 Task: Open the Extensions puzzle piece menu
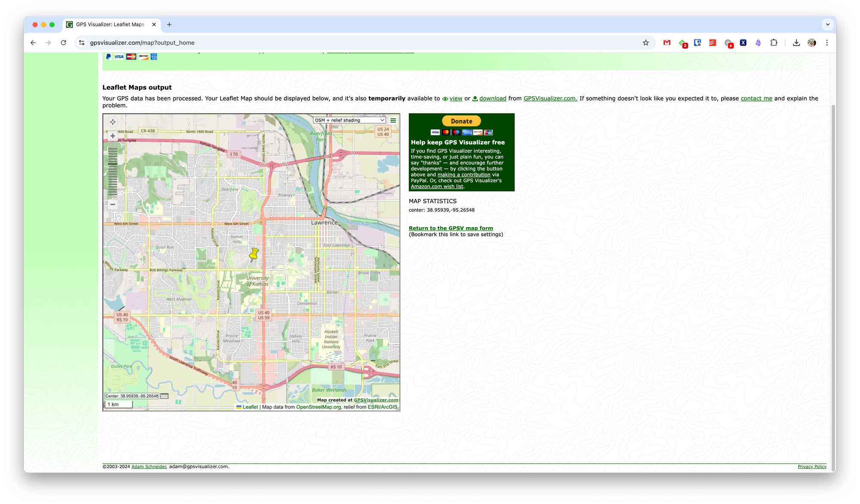[x=774, y=43]
